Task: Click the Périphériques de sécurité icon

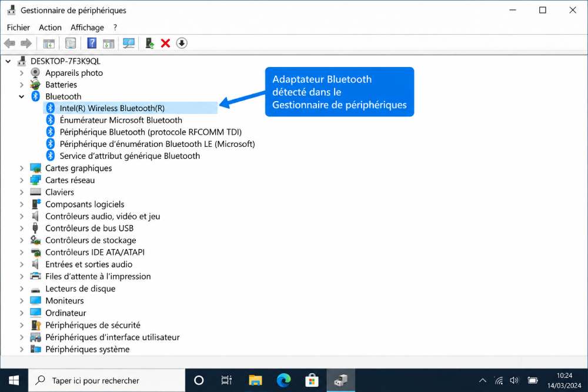Action: coord(36,325)
